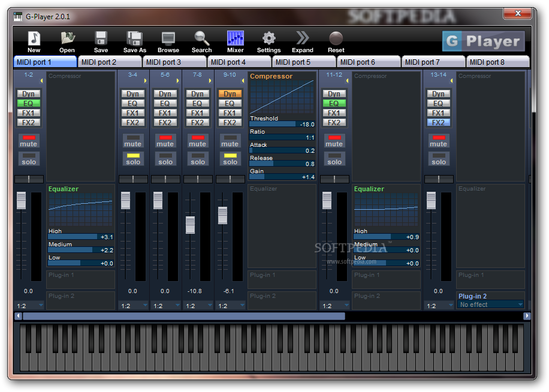Hit the Reset round button icon

tap(336, 38)
